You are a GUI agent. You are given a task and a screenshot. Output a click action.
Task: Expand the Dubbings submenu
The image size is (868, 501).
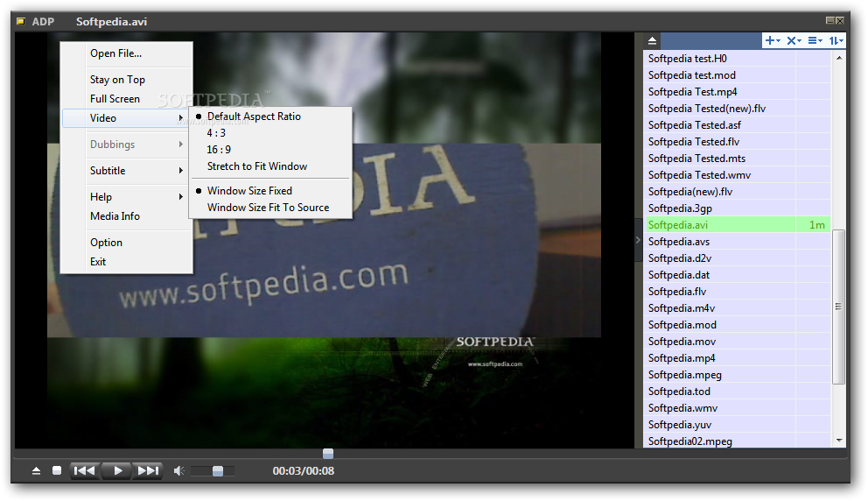(127, 145)
